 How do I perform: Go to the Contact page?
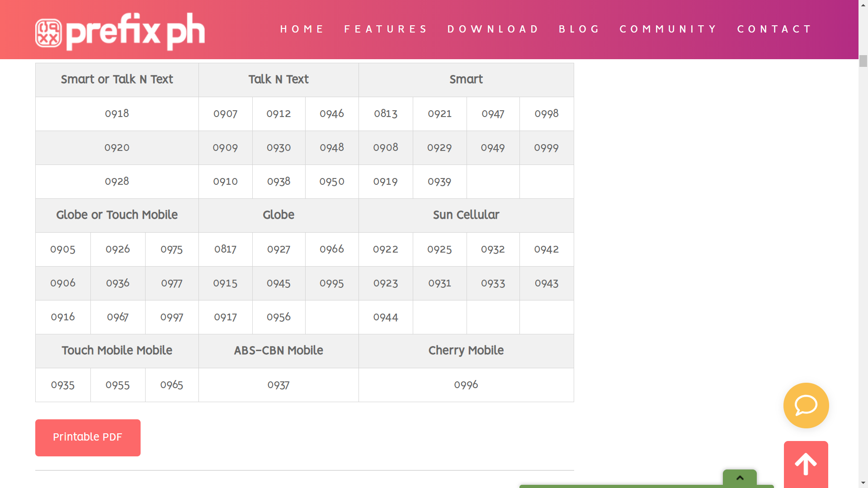click(775, 29)
